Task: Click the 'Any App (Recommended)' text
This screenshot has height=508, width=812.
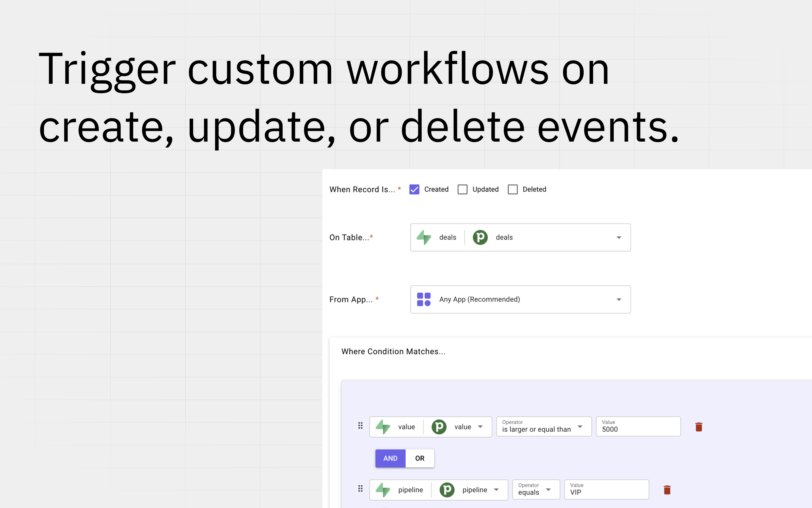Action: pos(480,299)
